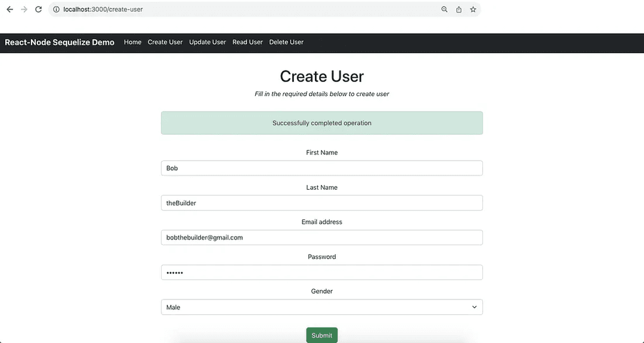Focus the First Name field containing Bob
This screenshot has width=644, height=343.
pos(322,168)
